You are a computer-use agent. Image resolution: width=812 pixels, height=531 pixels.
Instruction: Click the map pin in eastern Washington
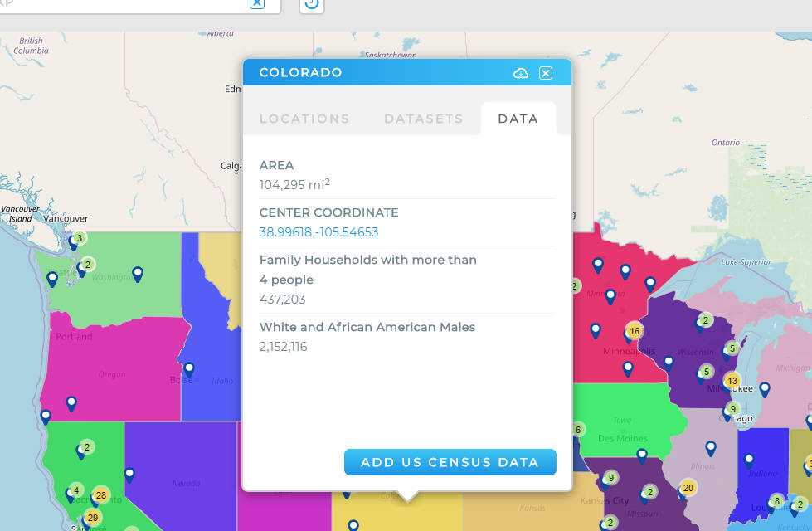click(x=137, y=274)
